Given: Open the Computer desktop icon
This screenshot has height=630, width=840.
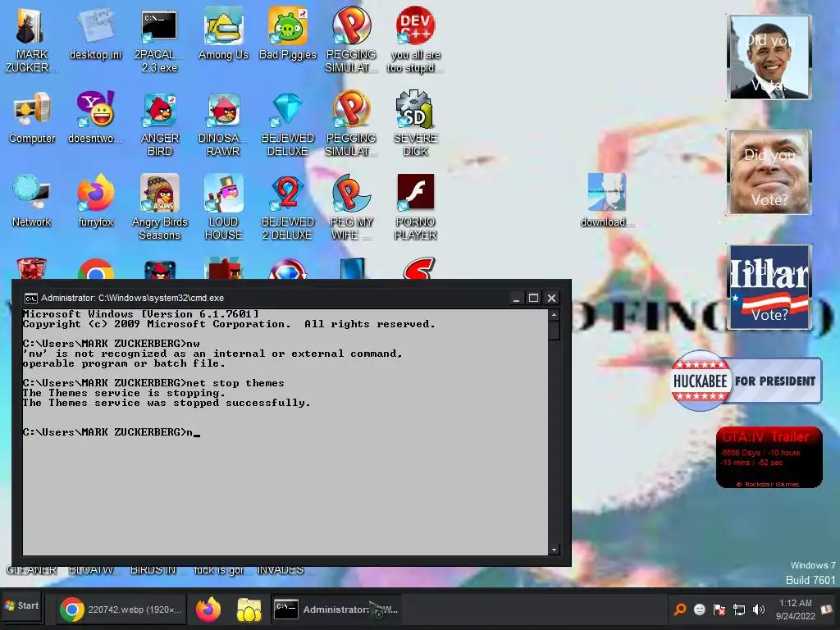Looking at the screenshot, I should pos(32,118).
